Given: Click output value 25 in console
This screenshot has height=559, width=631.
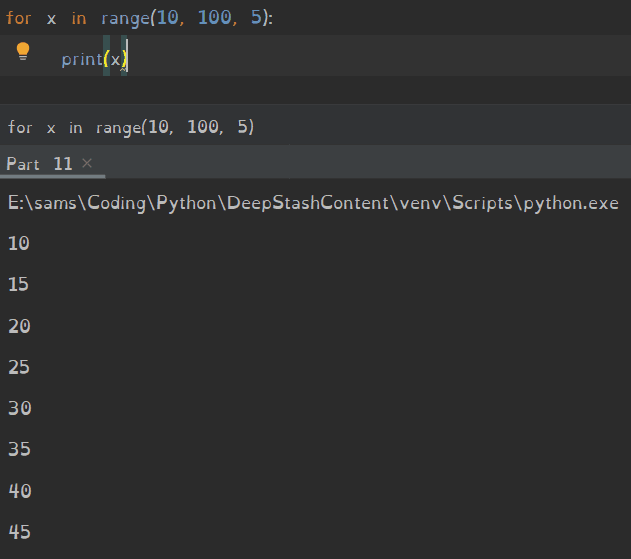Looking at the screenshot, I should (x=19, y=367).
